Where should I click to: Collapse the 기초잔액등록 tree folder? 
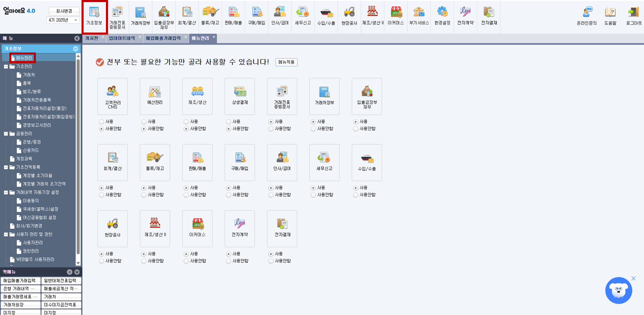pyautogui.click(x=6, y=167)
